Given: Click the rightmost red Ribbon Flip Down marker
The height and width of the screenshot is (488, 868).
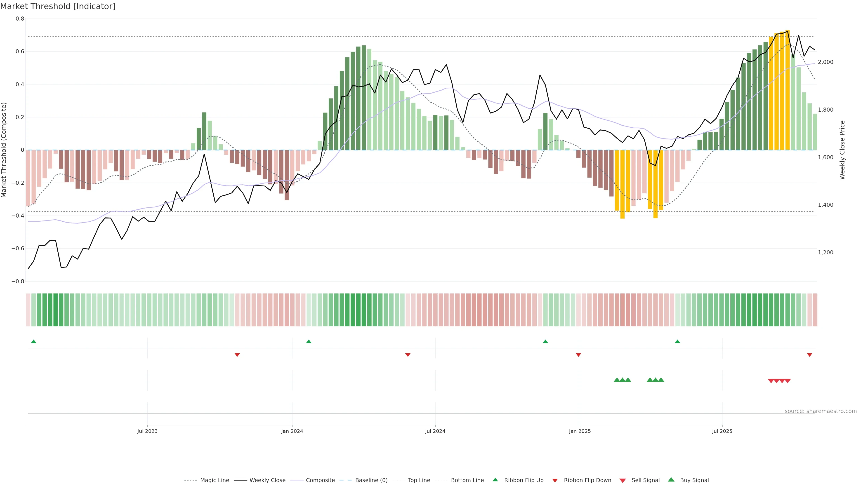Looking at the screenshot, I should [809, 355].
